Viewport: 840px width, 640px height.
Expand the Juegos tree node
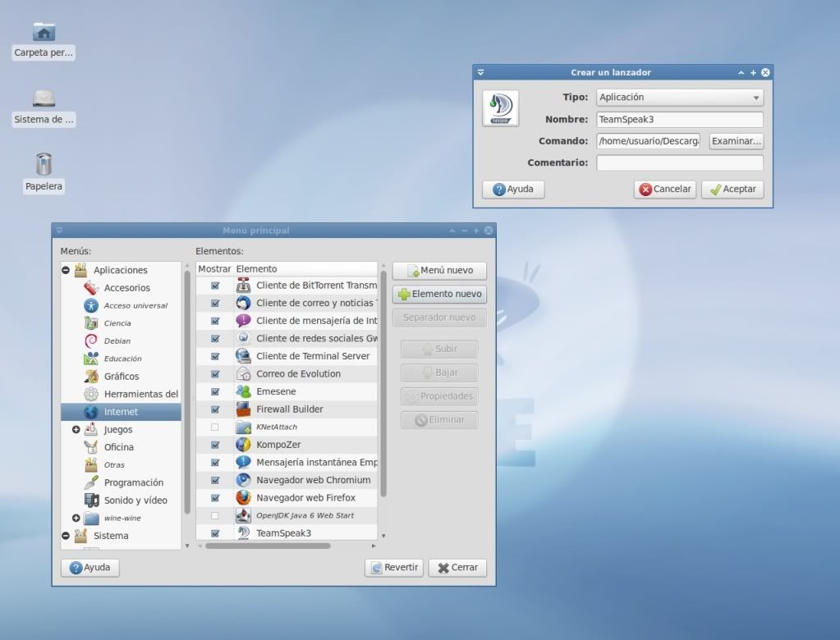tap(76, 429)
